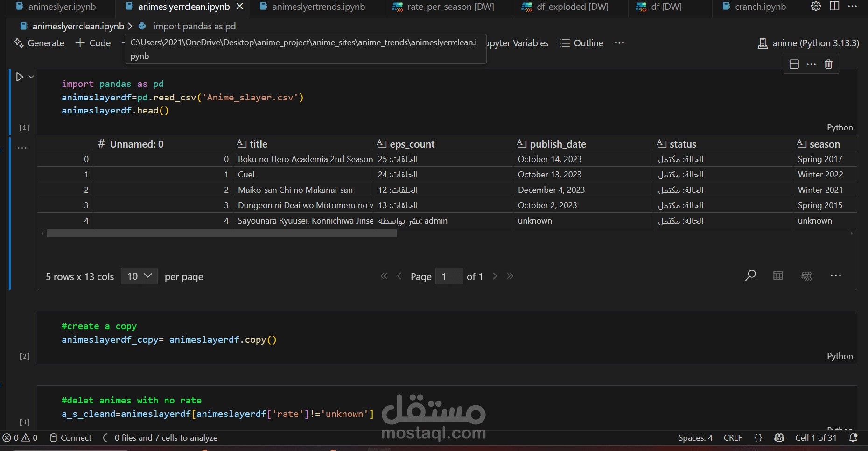Click inside the Page number input field
The width and height of the screenshot is (868, 451).
pyautogui.click(x=448, y=276)
